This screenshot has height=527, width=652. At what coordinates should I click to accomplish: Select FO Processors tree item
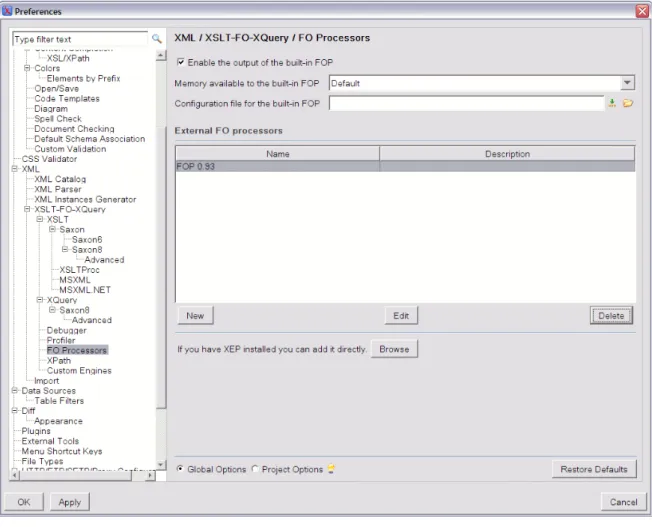[77, 350]
